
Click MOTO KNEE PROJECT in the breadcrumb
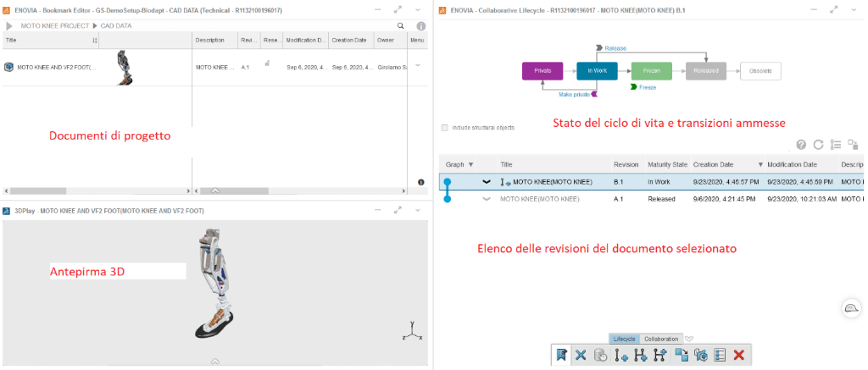pyautogui.click(x=55, y=26)
